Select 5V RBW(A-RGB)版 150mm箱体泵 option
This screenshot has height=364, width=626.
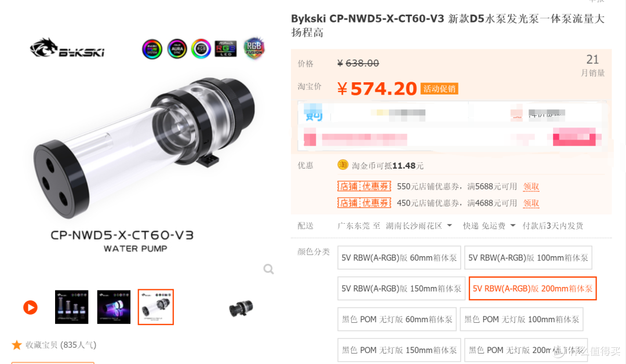pyautogui.click(x=401, y=289)
